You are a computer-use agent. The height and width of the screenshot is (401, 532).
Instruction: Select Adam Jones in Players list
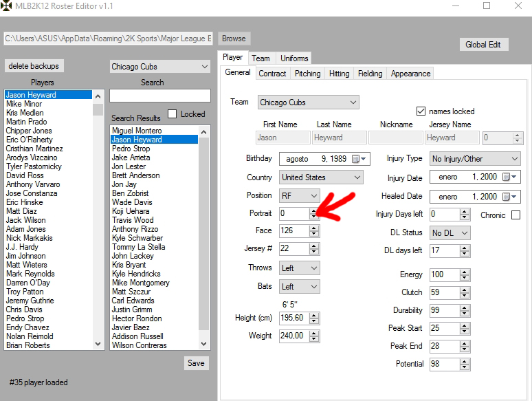click(x=26, y=229)
